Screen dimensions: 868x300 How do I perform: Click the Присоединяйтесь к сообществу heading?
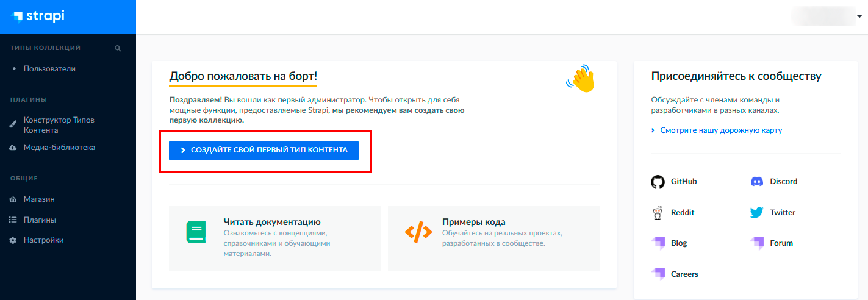point(736,76)
